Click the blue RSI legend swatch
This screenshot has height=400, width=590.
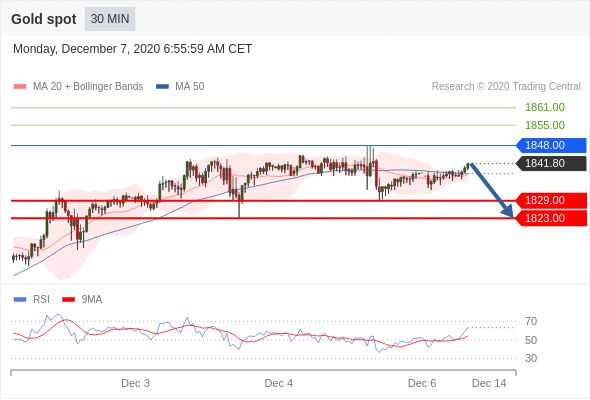[20, 300]
